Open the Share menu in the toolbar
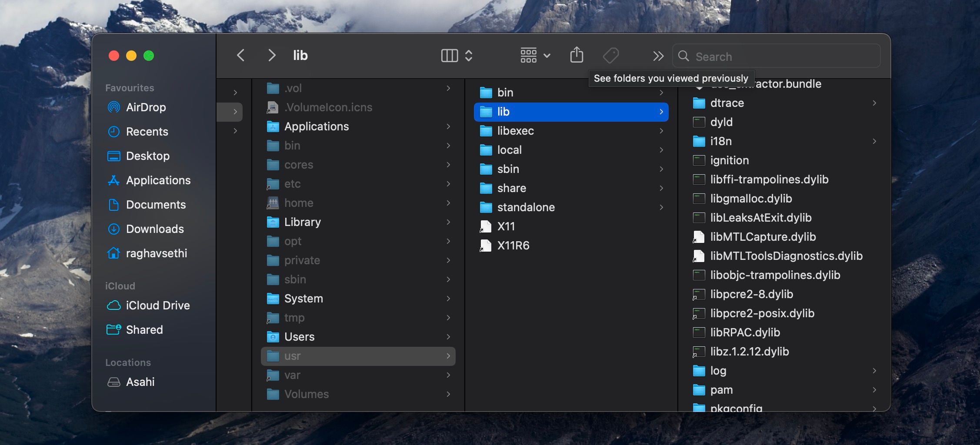 pos(577,55)
